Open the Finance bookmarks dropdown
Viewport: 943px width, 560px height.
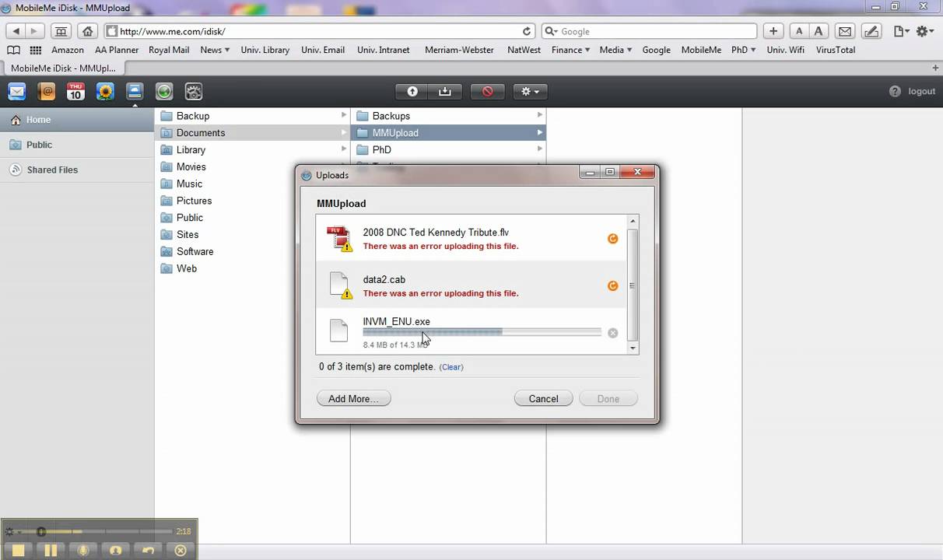click(570, 50)
